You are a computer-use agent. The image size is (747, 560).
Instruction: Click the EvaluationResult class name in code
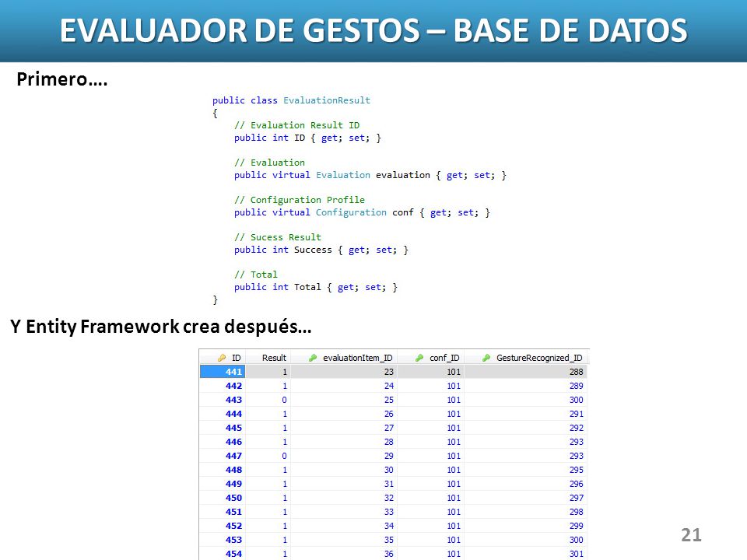326,100
